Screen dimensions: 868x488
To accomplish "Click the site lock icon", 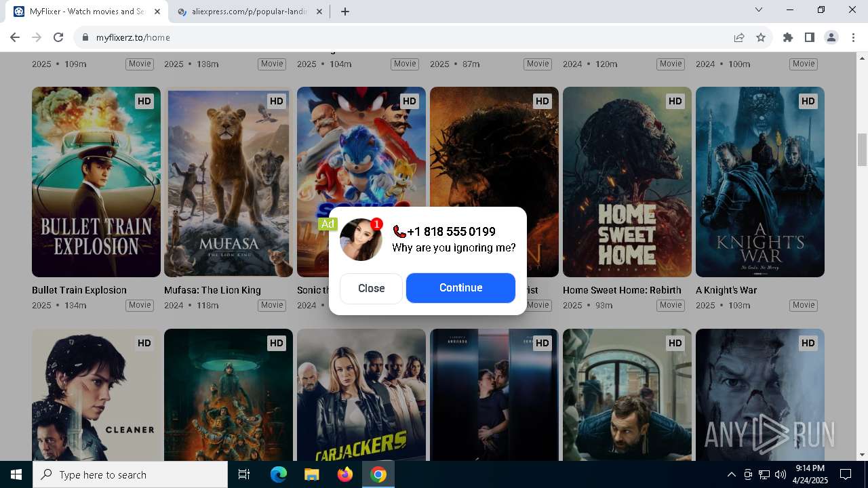I will click(85, 37).
